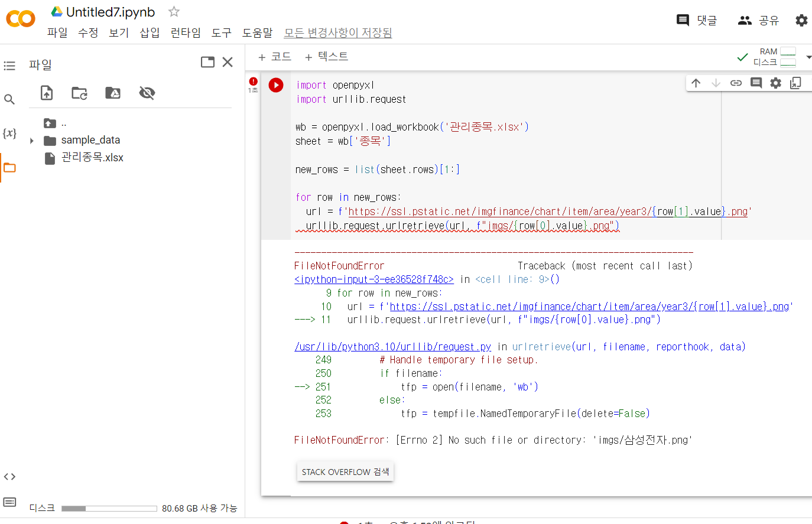Open the runtime connection dropdown arrow

808,57
